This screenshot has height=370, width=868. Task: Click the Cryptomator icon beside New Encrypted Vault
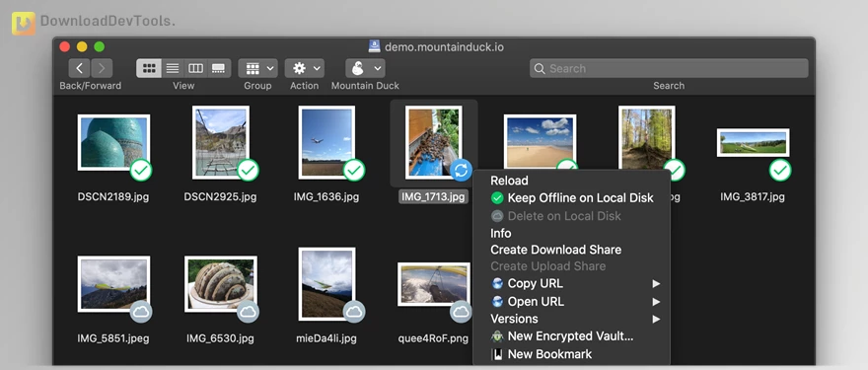coord(497,336)
